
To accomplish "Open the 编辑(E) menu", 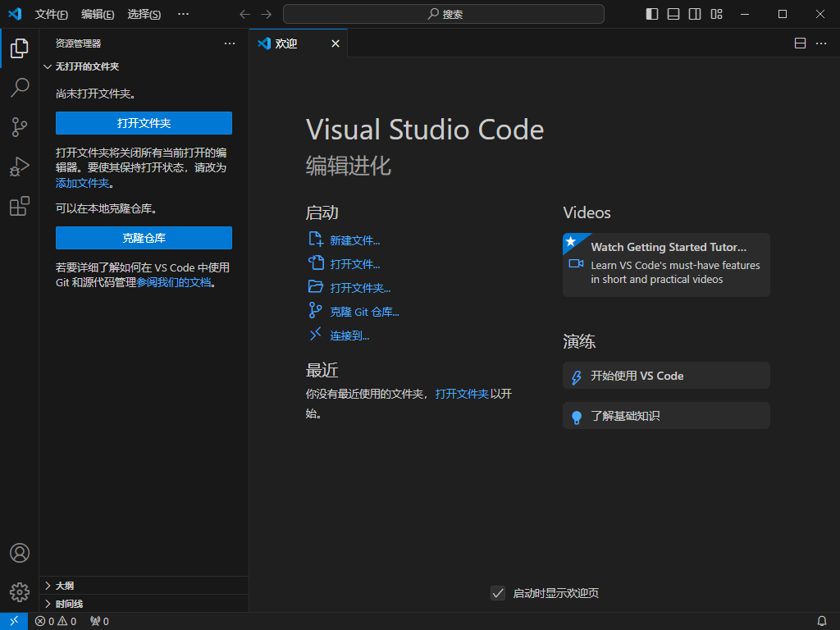I will coord(98,15).
